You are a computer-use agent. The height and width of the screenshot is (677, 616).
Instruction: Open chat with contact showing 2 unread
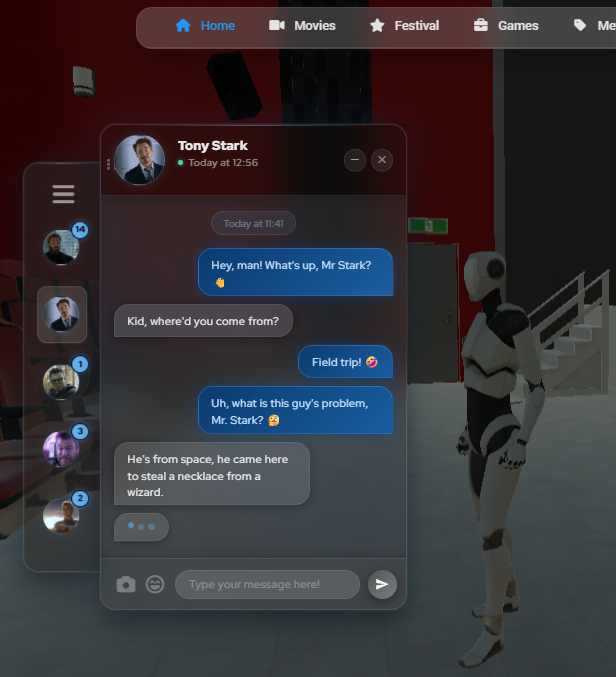click(x=61, y=516)
